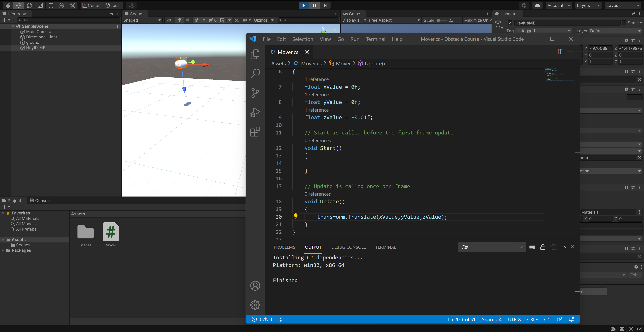Open the Source Control view in VS Code
This screenshot has width=644, height=332.
[255, 93]
